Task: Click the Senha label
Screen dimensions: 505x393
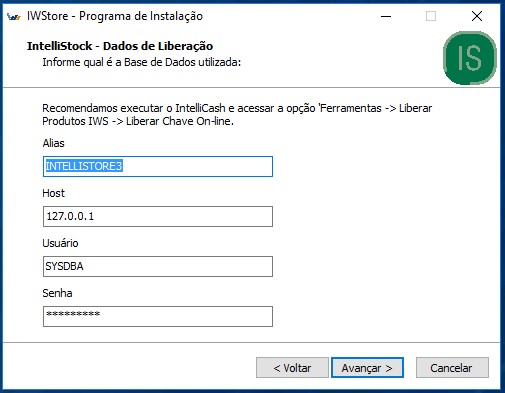Action: 57,293
